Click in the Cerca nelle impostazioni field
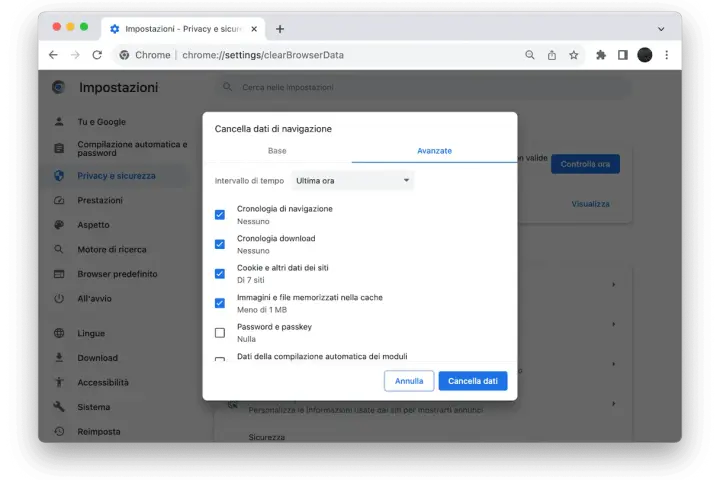 (422, 87)
